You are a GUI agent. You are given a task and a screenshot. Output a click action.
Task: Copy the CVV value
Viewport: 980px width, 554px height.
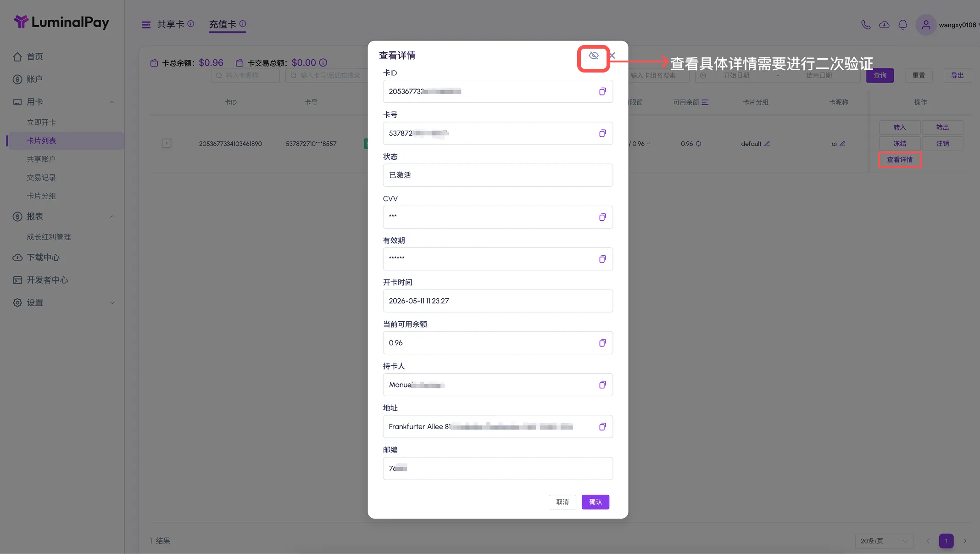pyautogui.click(x=602, y=217)
